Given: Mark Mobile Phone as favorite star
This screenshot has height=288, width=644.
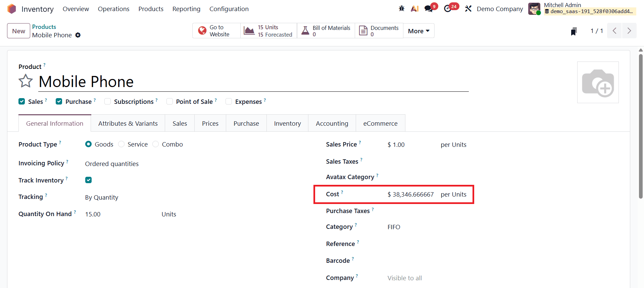Looking at the screenshot, I should point(26,81).
